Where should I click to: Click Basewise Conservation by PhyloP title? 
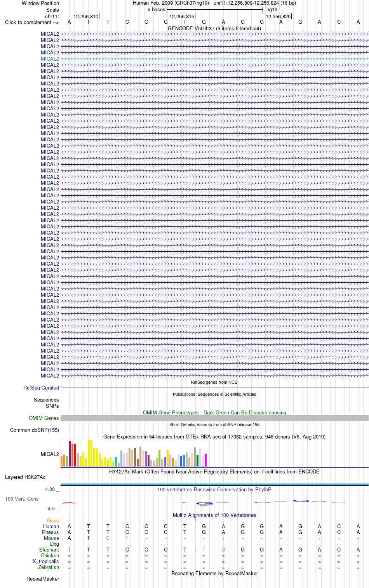[214, 489]
